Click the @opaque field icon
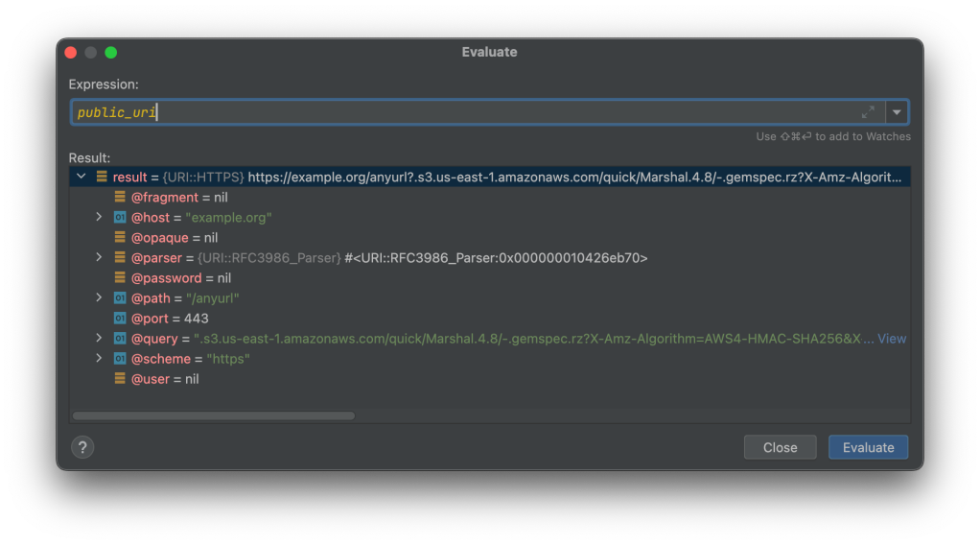 pyautogui.click(x=120, y=238)
